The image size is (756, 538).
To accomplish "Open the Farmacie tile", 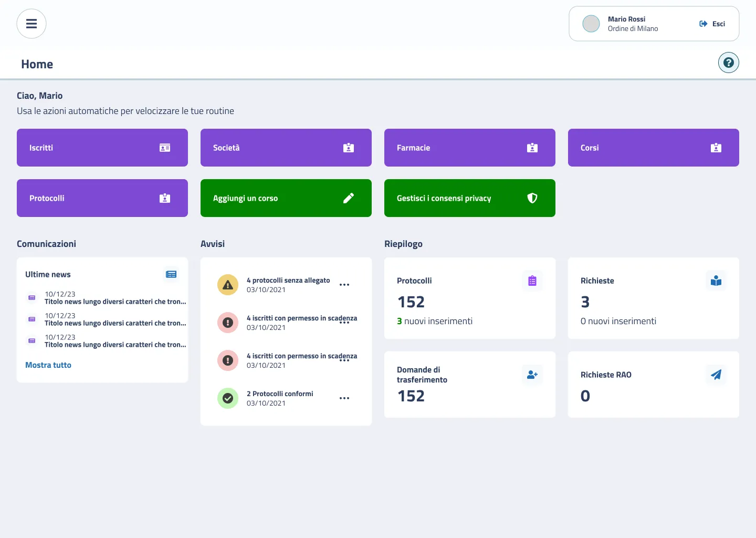I will tap(470, 148).
